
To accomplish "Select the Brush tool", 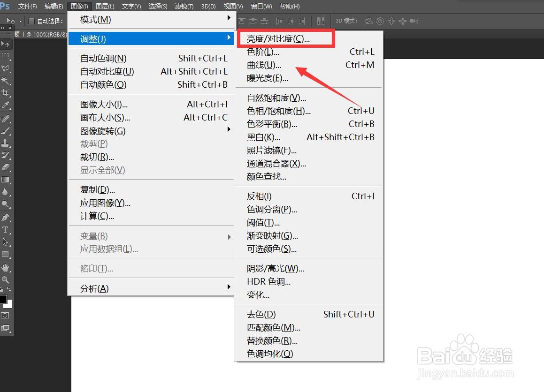I will pos(6,131).
